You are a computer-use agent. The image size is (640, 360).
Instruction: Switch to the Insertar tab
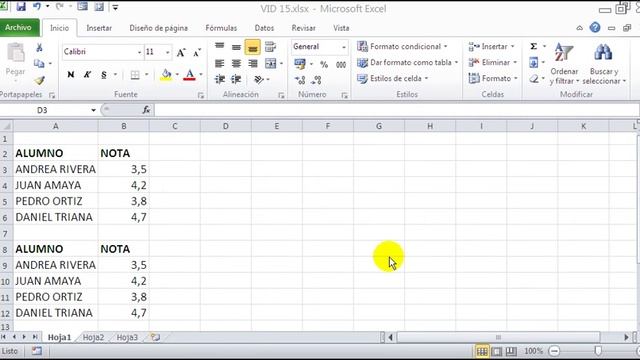point(99,28)
